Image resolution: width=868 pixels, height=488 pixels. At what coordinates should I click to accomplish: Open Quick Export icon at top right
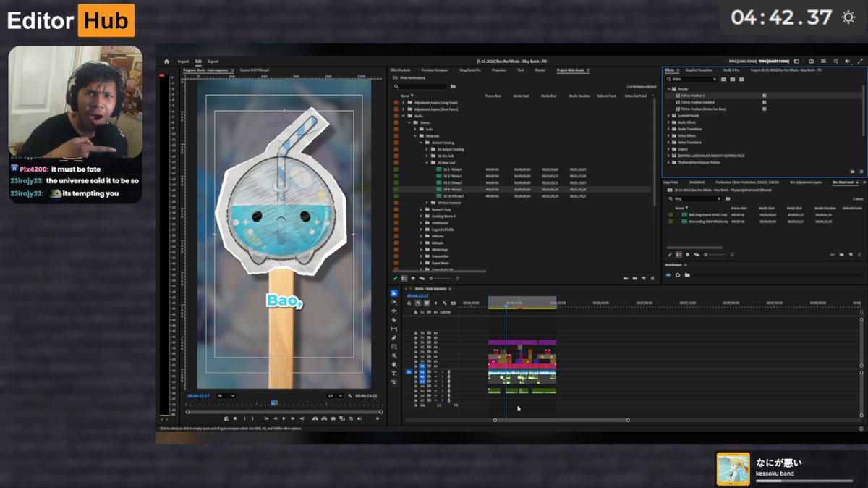tap(811, 61)
